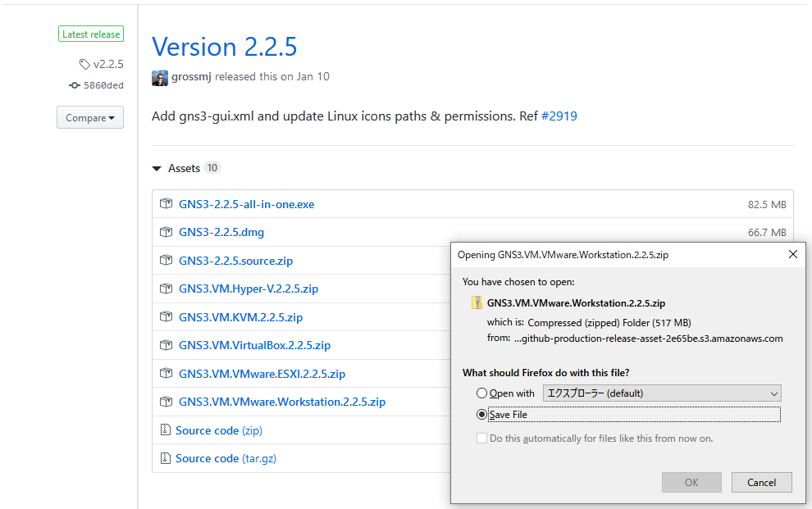
Task: Click the OK button in the dialog
Action: pyautogui.click(x=691, y=482)
